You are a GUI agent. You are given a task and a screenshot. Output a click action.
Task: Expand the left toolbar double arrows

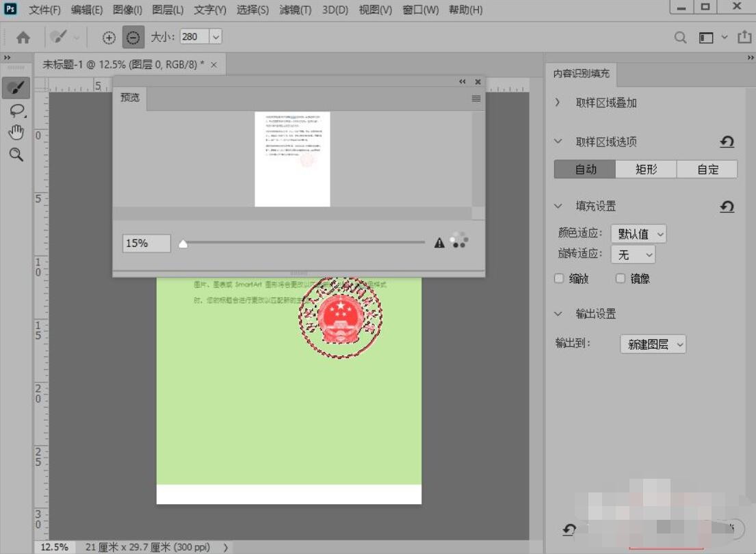8,57
